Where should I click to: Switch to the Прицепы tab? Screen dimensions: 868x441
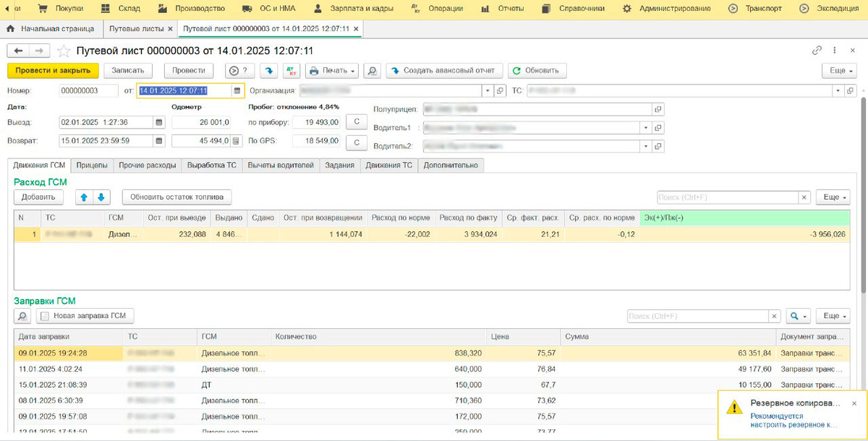point(92,165)
